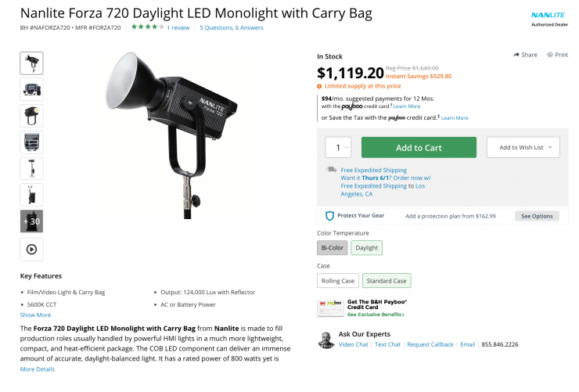
Task: Expand Show More key features
Action: [35, 315]
